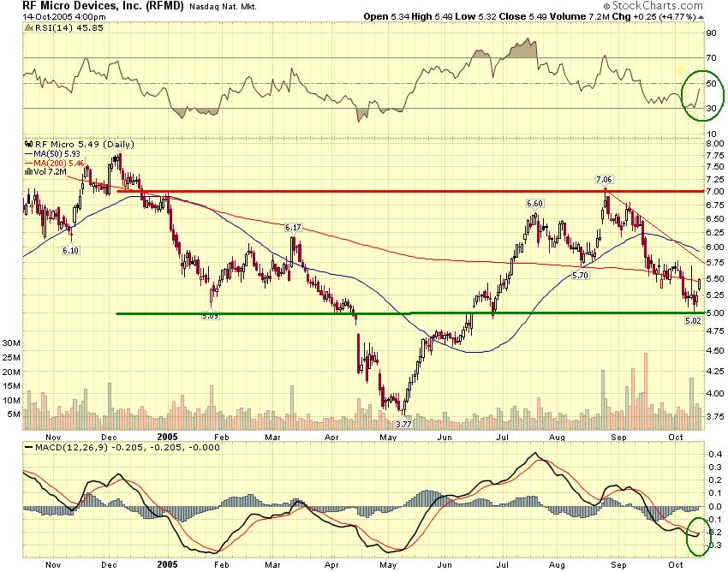Viewport: 728px width, 572px height.
Task: Click the Nov label under the price chart
Action: click(x=53, y=438)
